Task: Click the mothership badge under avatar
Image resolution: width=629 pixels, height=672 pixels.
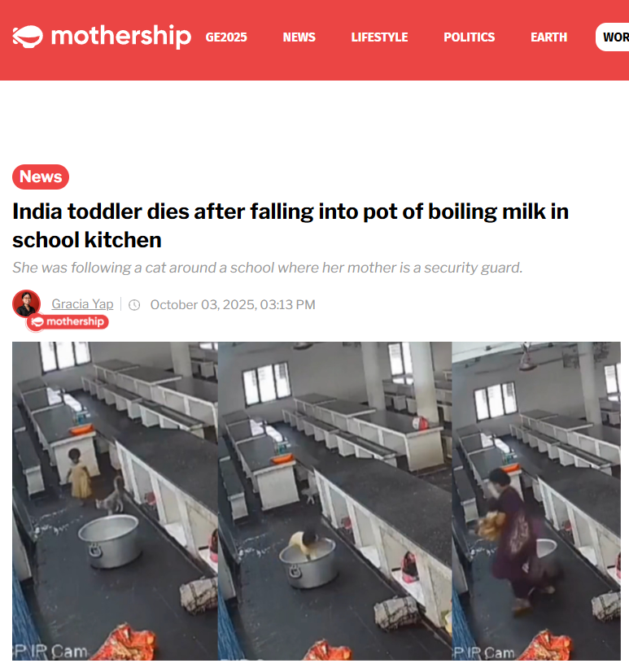Action: (68, 321)
